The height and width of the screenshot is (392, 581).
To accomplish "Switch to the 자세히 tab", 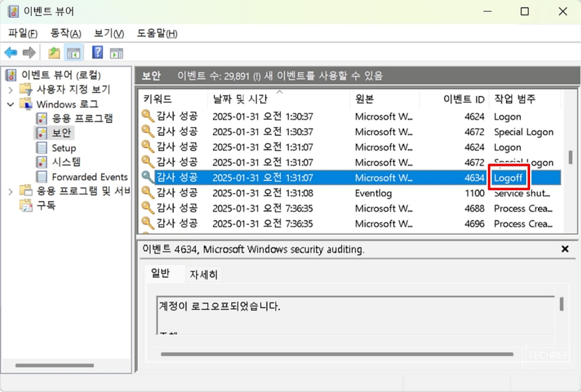I will pyautogui.click(x=204, y=274).
